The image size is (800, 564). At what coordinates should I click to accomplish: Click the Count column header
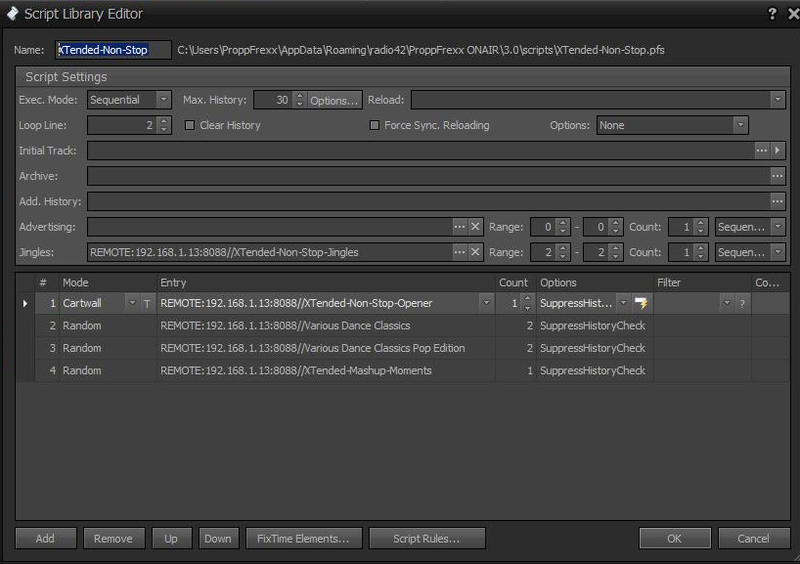coord(515,283)
